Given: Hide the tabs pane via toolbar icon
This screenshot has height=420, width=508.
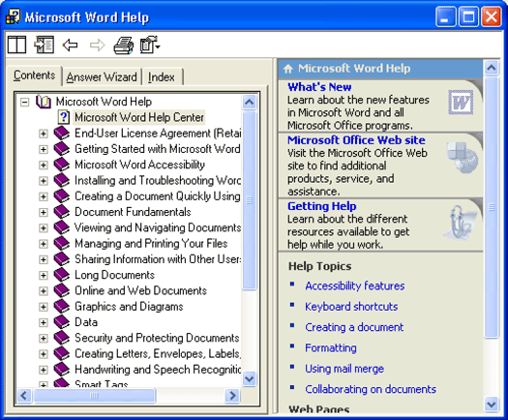Looking at the screenshot, I should (x=45, y=45).
